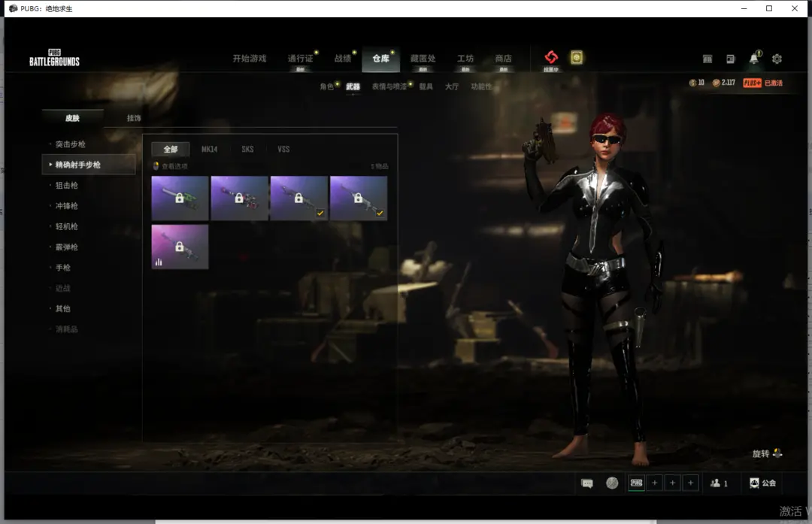Select the red-accented locked rifle skin
The width and height of the screenshot is (812, 524).
coord(239,198)
